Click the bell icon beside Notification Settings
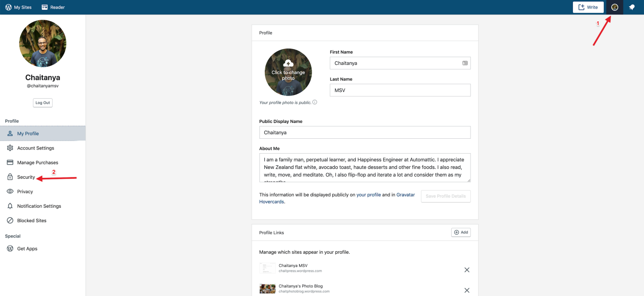Viewport: 644px width, 296px height. coord(10,206)
